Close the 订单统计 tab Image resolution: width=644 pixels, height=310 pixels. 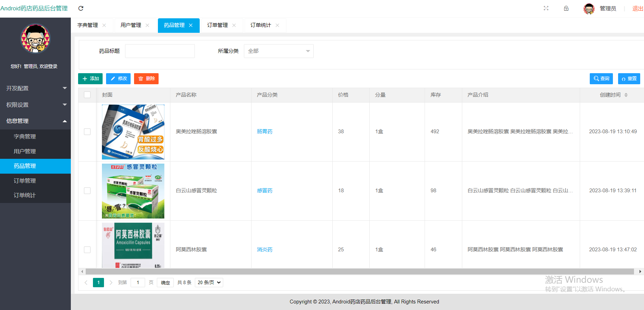tap(277, 25)
